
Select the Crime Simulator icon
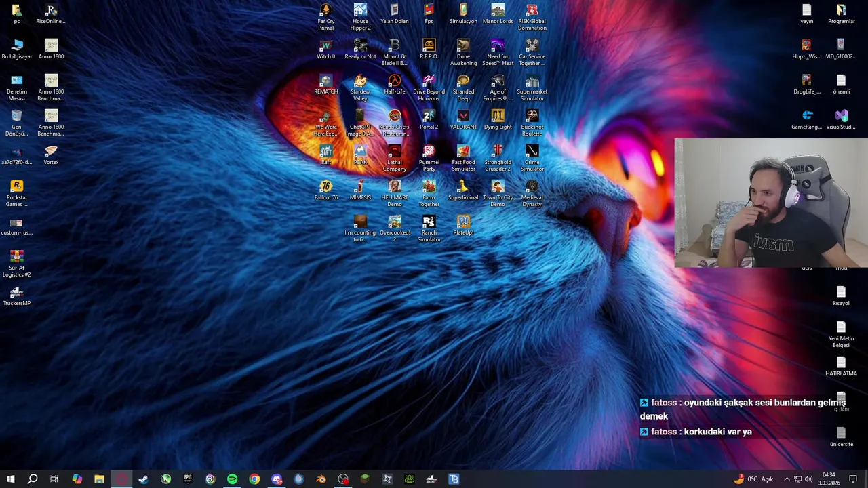[532, 158]
